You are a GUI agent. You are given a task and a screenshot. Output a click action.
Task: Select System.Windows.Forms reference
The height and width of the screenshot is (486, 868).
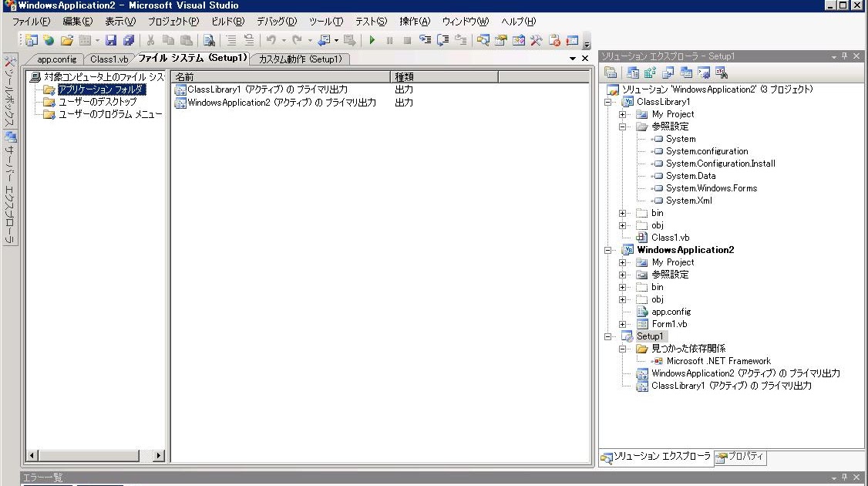712,188
